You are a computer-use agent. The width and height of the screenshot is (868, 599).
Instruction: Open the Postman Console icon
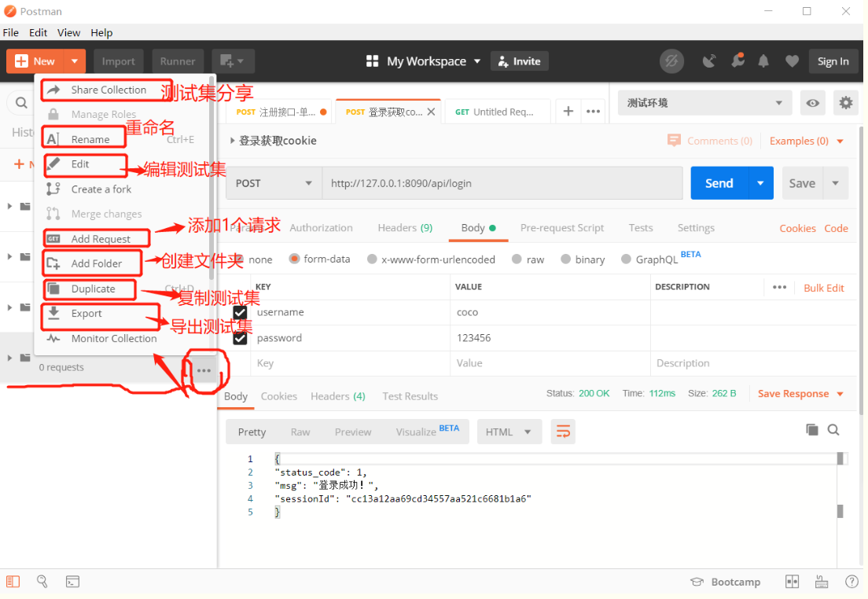pos(72,581)
